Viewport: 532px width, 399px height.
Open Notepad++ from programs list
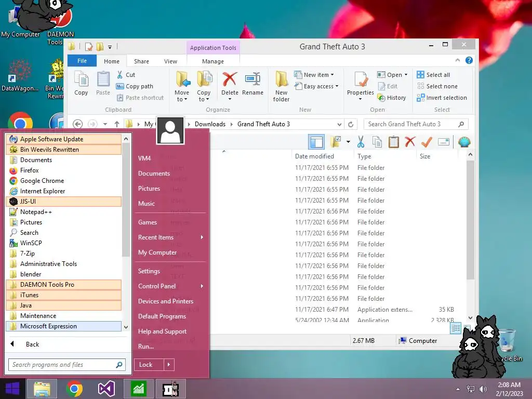point(63,212)
